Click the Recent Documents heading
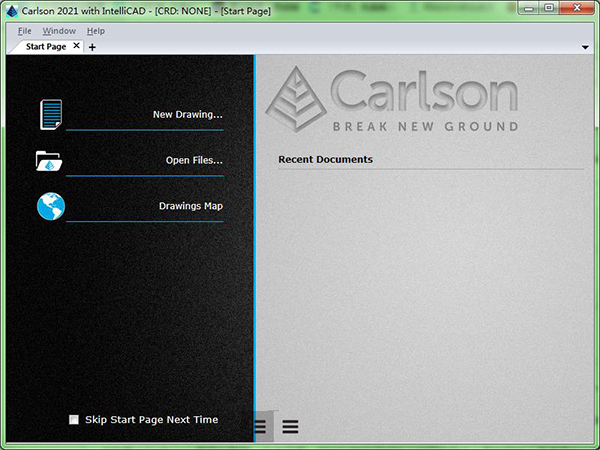The height and width of the screenshot is (450, 600). coord(325,159)
